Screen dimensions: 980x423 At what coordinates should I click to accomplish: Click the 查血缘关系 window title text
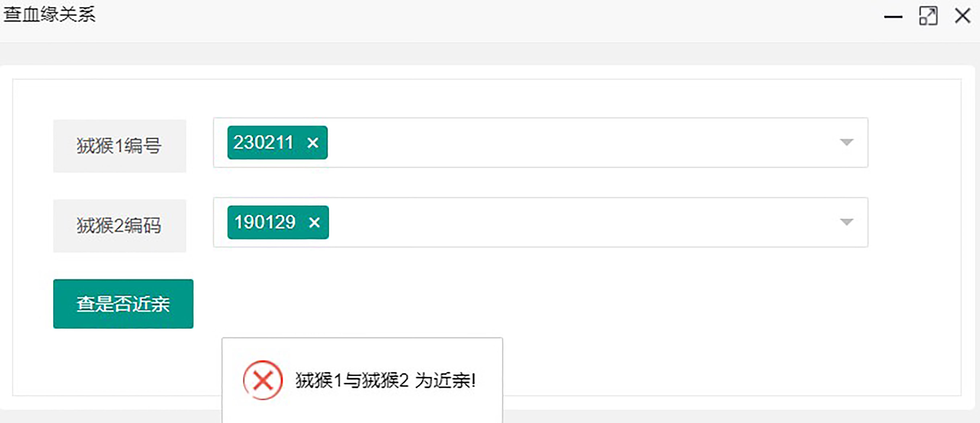[50, 15]
